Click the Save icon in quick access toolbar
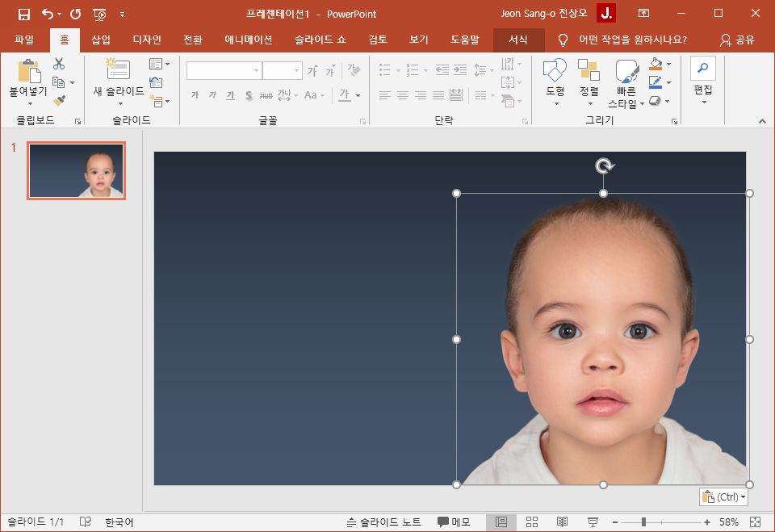The image size is (775, 532). click(23, 14)
